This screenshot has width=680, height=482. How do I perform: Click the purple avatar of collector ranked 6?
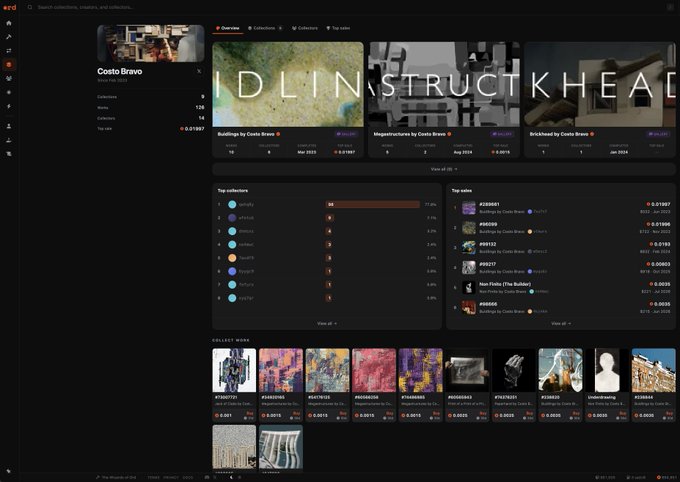tap(232, 271)
